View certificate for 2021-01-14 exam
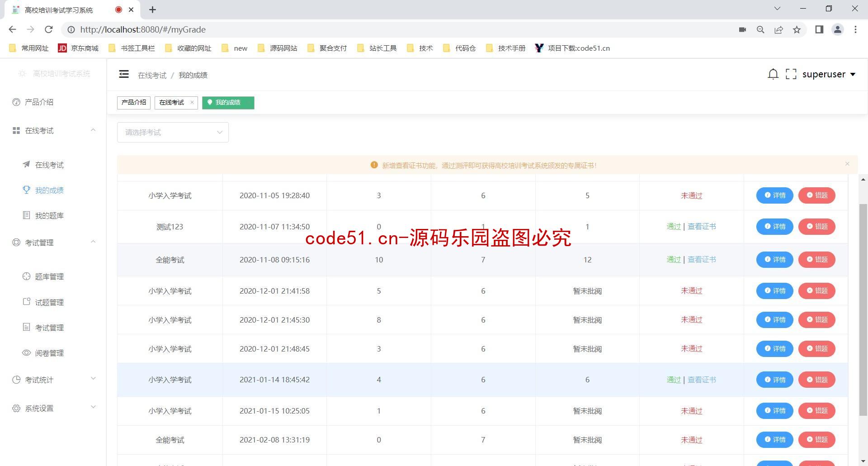 (x=702, y=380)
